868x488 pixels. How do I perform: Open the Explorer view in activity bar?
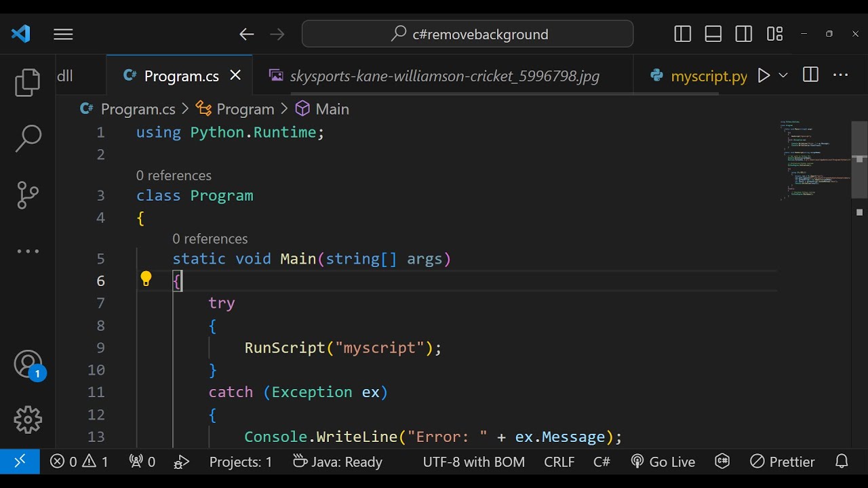(28, 83)
